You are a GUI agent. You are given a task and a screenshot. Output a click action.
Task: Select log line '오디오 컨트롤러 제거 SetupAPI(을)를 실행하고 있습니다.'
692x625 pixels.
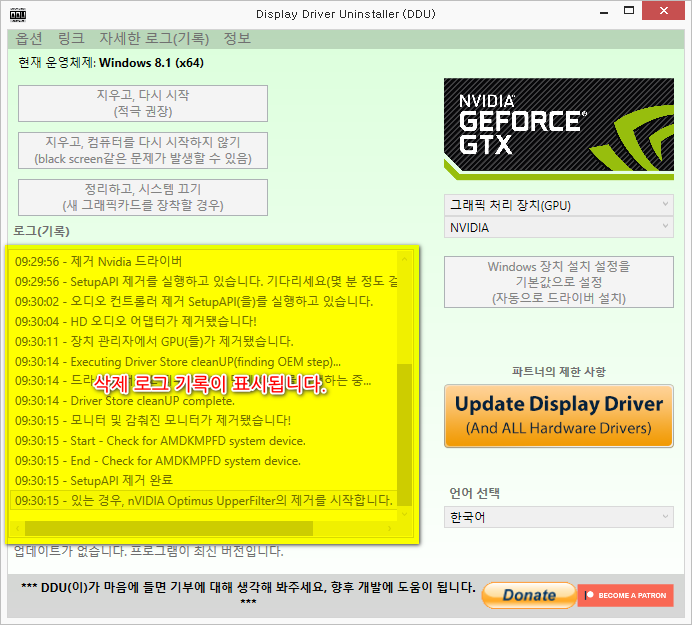coord(203,301)
